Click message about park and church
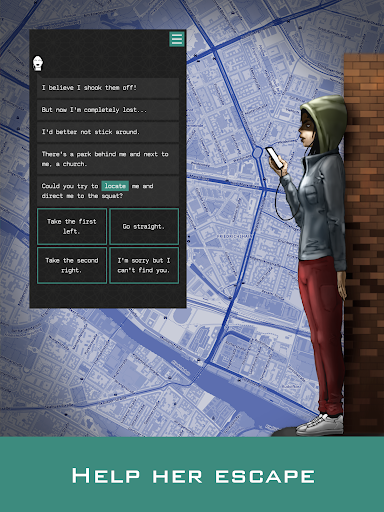The image size is (384, 512). click(x=108, y=159)
